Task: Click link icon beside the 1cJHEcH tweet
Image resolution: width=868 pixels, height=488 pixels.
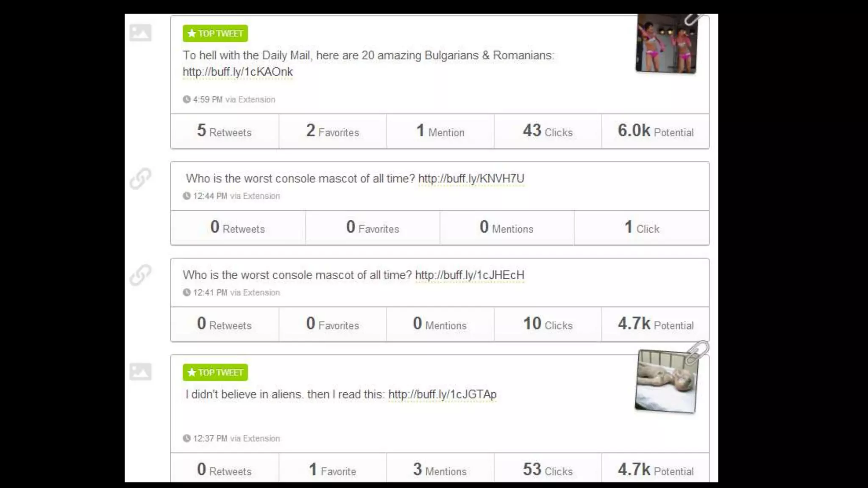Action: coord(140,275)
